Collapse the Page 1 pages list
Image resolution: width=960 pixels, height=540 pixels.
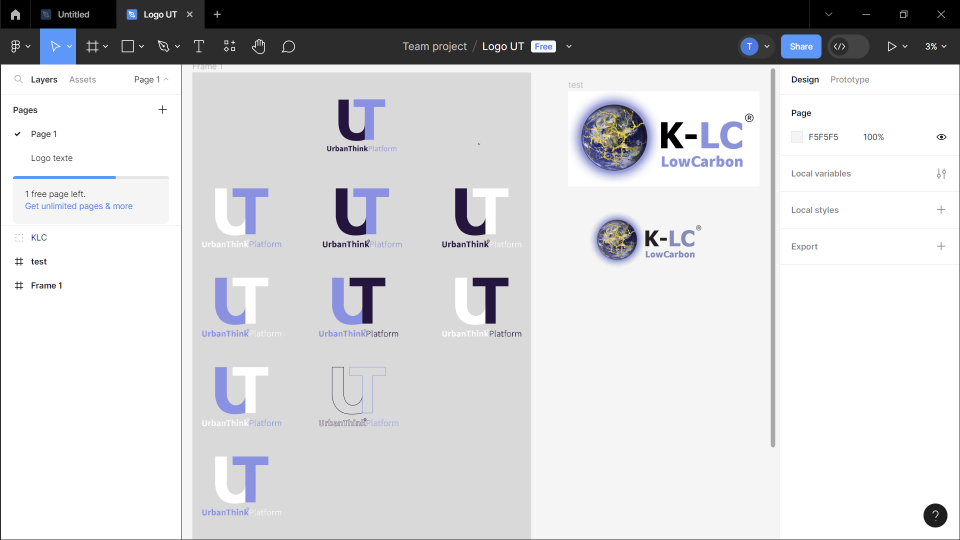point(151,79)
